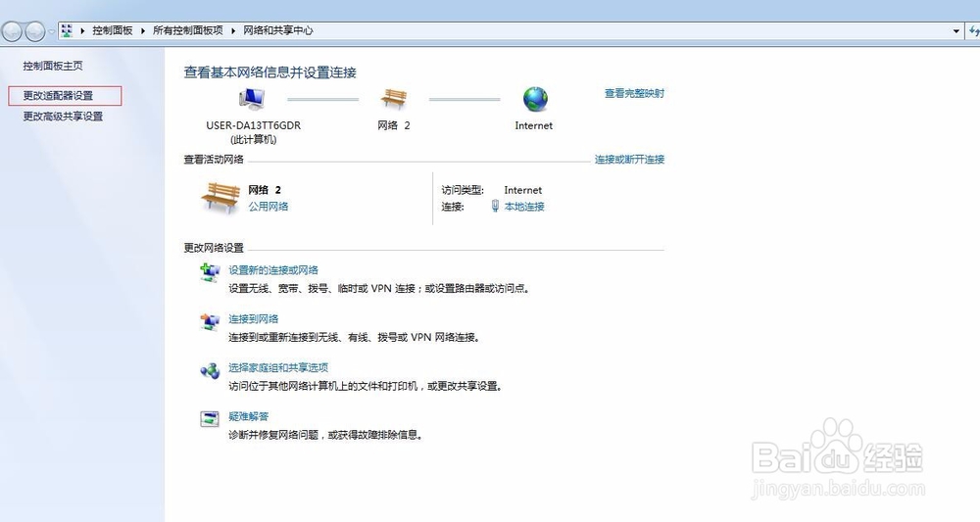Click the globe Internet icon in network map
The width and height of the screenshot is (980, 522).
coord(535,99)
